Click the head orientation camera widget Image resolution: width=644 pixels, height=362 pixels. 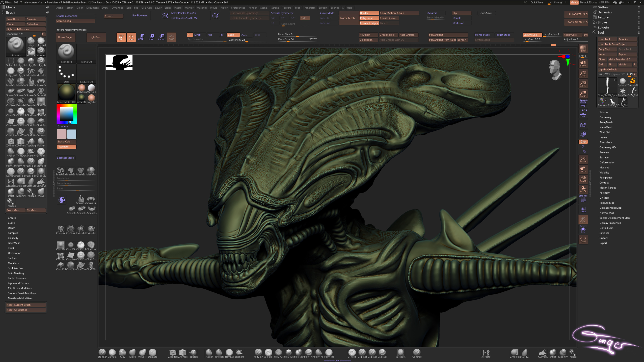click(555, 70)
